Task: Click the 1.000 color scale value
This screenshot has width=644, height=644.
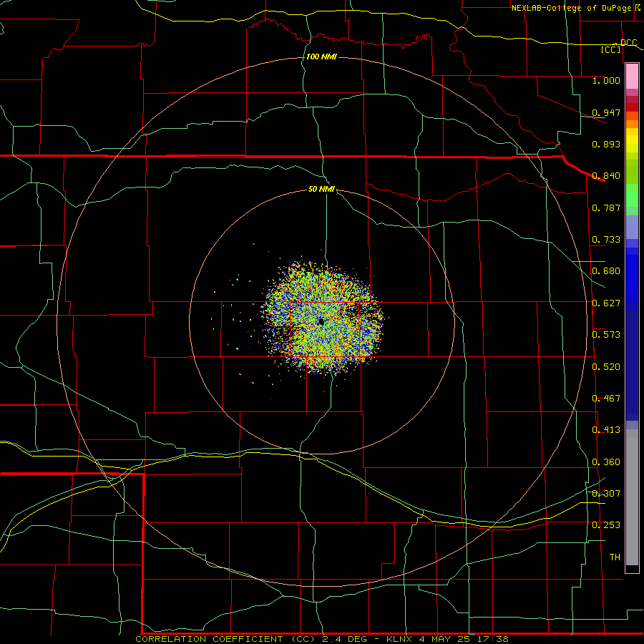Action: point(606,80)
